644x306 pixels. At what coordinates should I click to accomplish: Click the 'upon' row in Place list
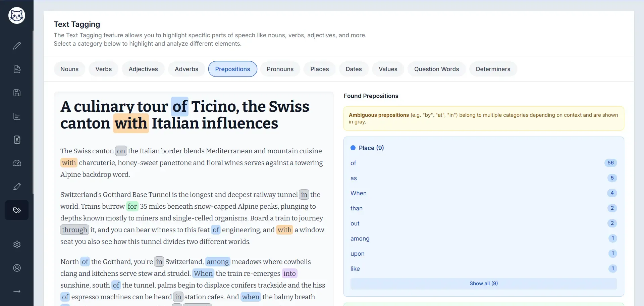tap(484, 254)
